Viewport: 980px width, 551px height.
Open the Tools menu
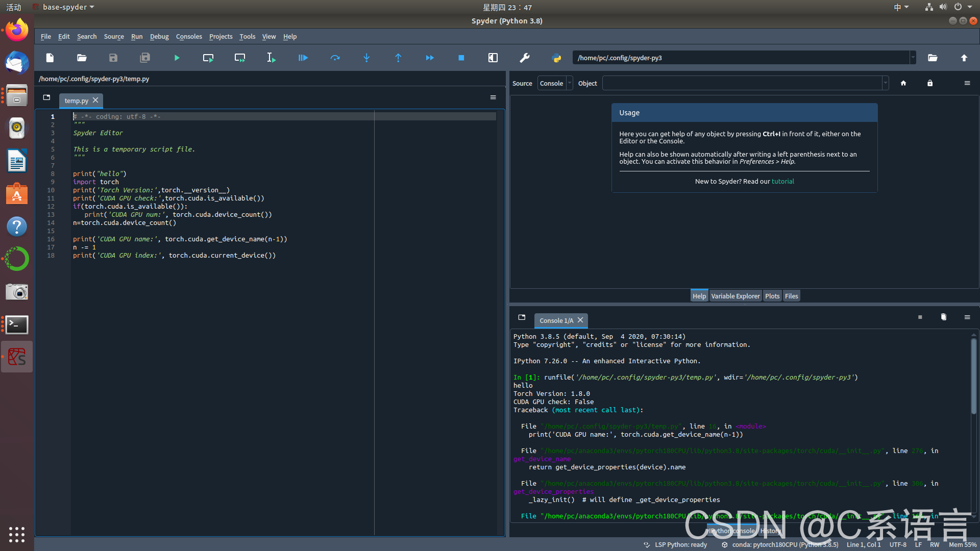tap(247, 37)
